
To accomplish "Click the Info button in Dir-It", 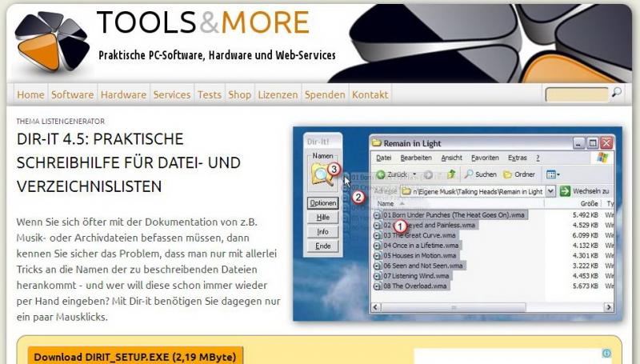I will (323, 232).
